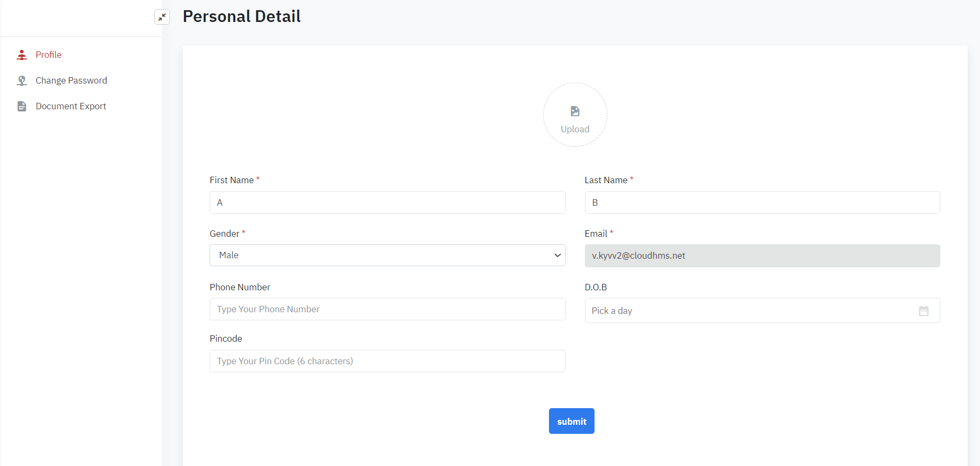Focus the Last Name input field
This screenshot has height=466, width=980.
click(762, 202)
